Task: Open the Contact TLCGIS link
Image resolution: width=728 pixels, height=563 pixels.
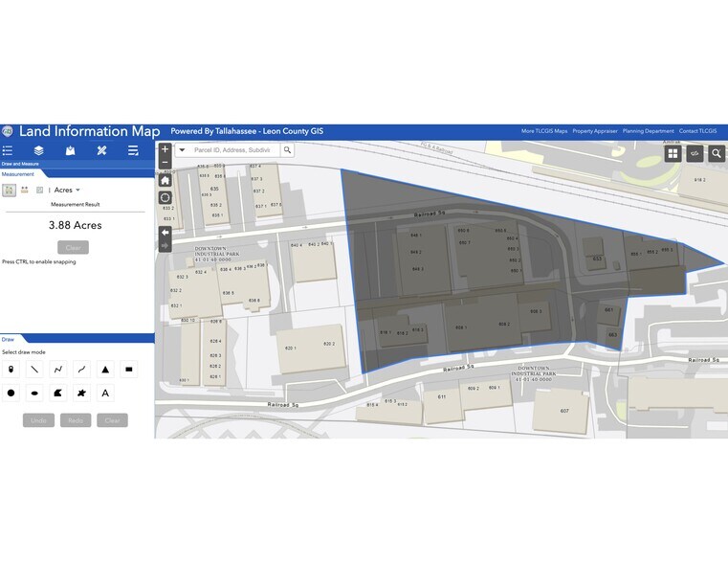Action: 697,131
